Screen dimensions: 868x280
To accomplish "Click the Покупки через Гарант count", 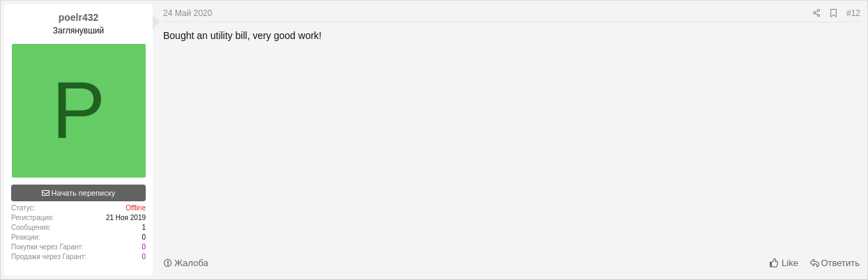I will coord(144,247).
